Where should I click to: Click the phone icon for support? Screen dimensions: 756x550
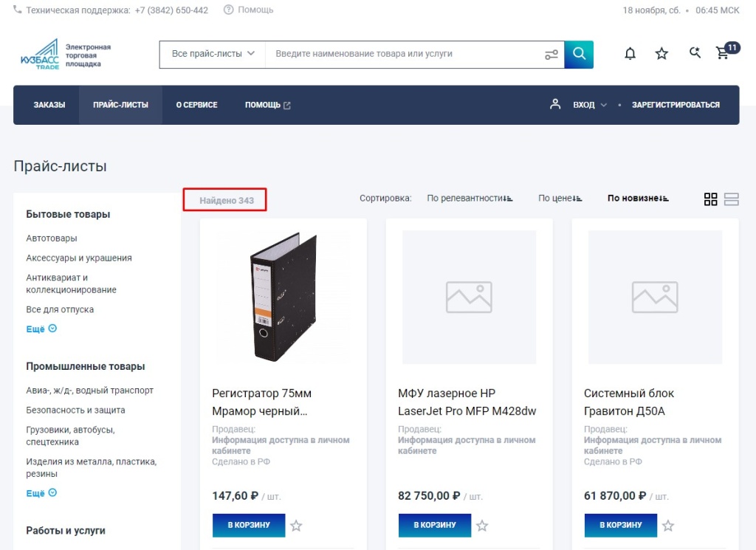pyautogui.click(x=18, y=10)
